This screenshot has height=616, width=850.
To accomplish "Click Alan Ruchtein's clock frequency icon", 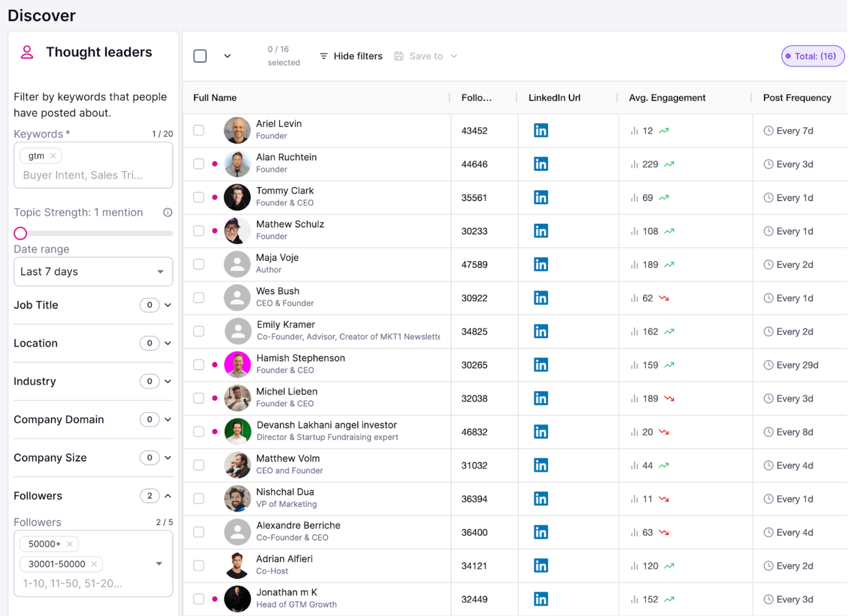I will [x=768, y=164].
